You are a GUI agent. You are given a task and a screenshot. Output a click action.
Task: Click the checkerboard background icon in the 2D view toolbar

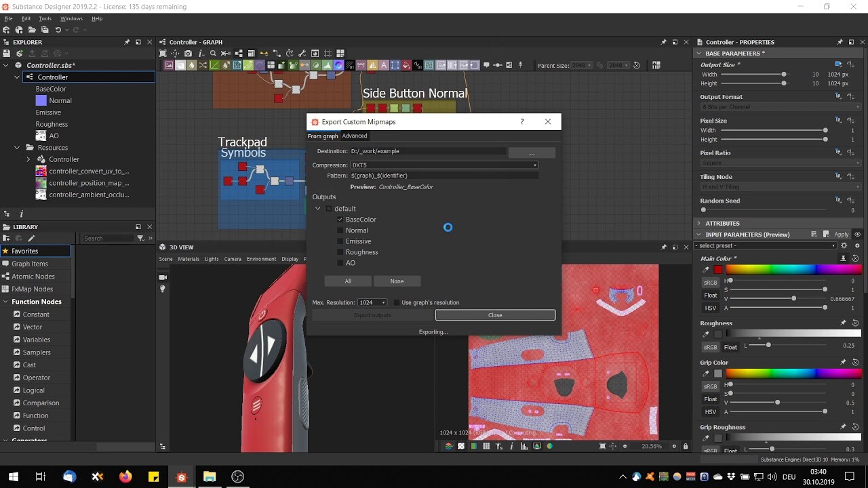(x=461, y=447)
